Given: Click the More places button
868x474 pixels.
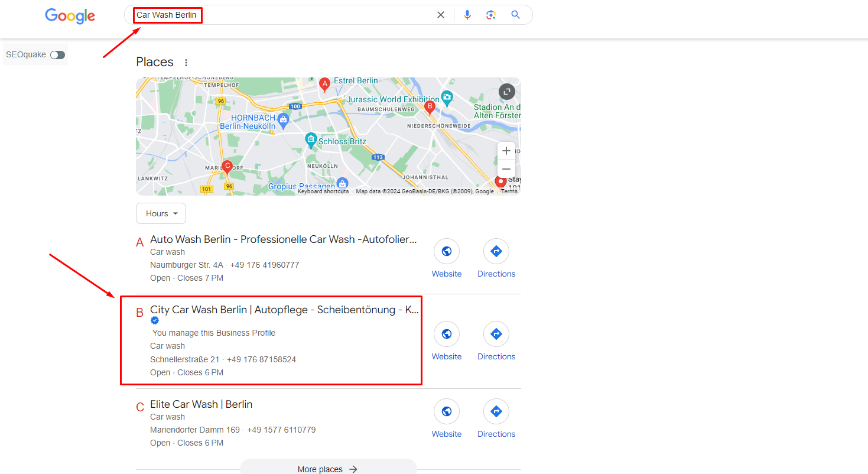Looking at the screenshot, I should coord(328,469).
